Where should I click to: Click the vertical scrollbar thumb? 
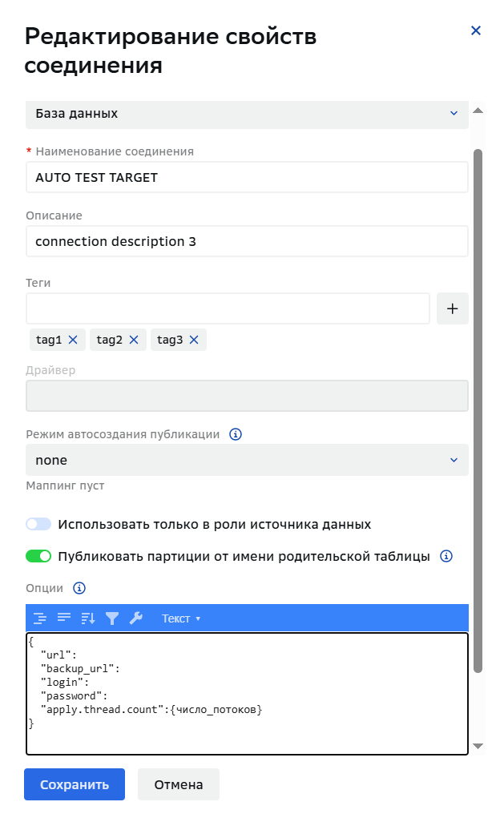pyautogui.click(x=478, y=410)
